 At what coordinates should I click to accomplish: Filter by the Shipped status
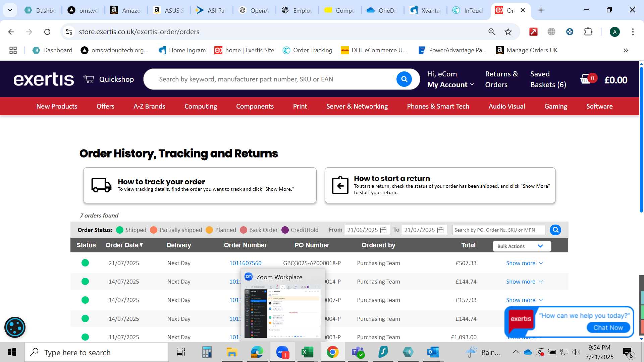(x=131, y=230)
